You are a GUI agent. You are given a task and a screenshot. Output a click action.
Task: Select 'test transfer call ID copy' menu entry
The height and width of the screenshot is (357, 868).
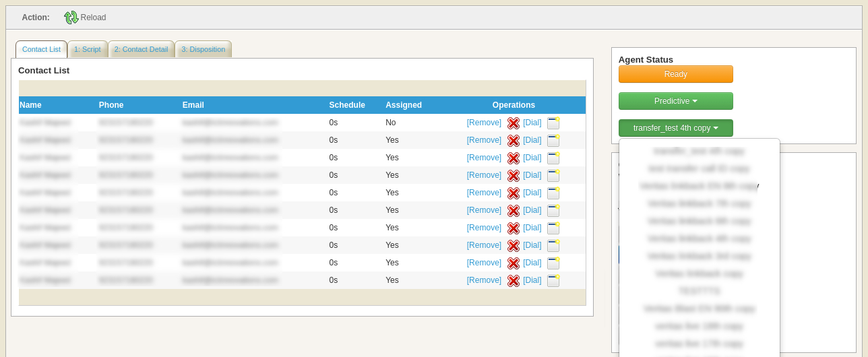tap(700, 168)
